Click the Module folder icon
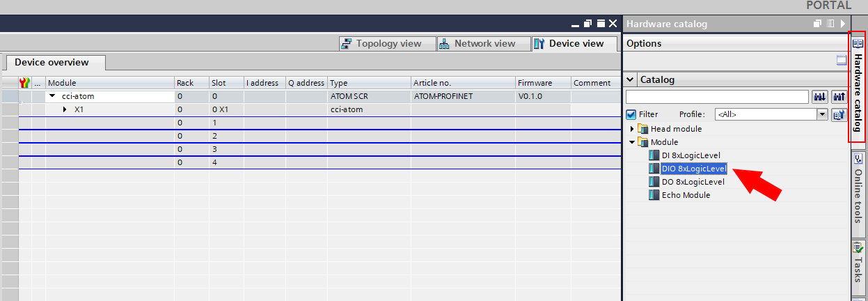Screen dimensions: 868x301 [643, 142]
